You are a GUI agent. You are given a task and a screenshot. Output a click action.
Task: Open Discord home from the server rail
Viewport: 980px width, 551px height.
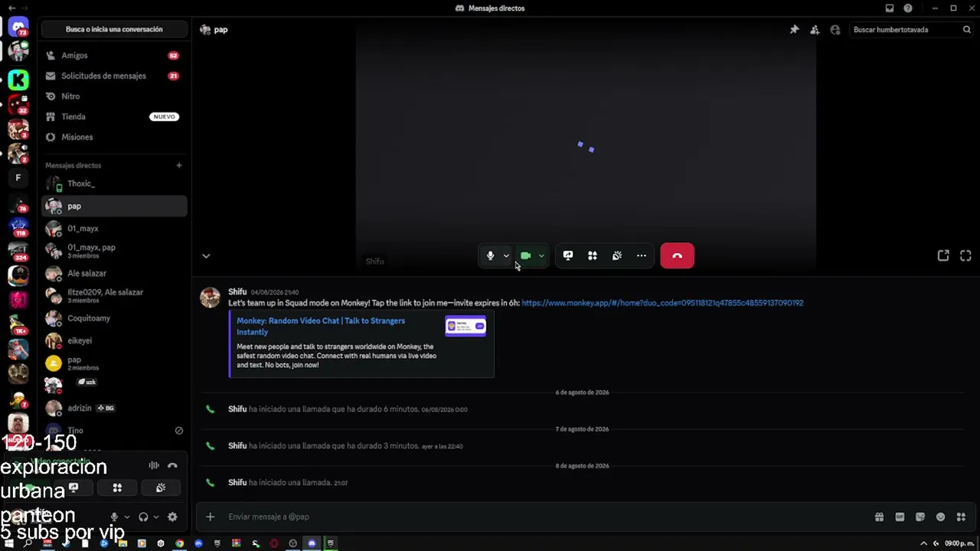(18, 28)
